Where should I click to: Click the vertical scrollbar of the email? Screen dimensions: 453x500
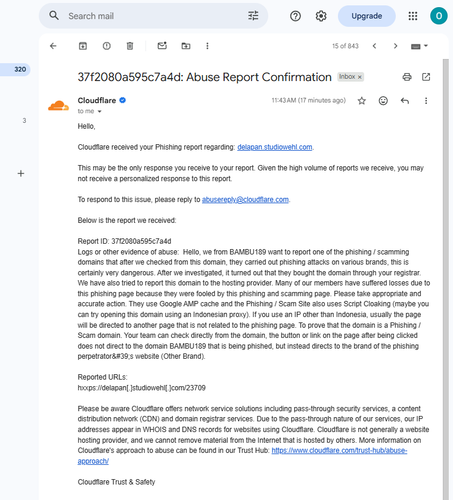pos(446,279)
